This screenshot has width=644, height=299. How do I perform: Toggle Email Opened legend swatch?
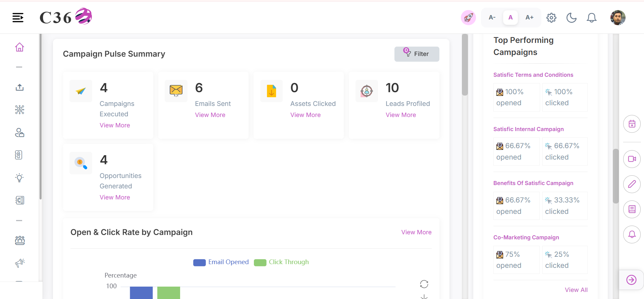pos(199,262)
